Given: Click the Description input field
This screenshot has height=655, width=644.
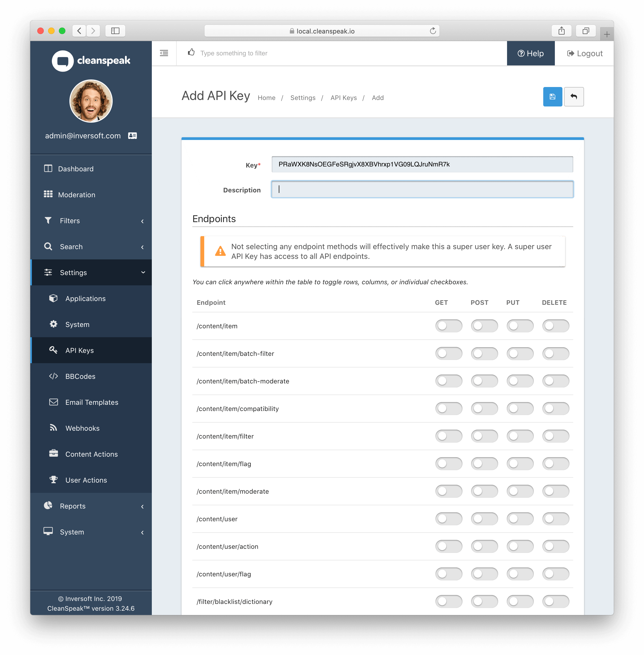Looking at the screenshot, I should [x=422, y=189].
